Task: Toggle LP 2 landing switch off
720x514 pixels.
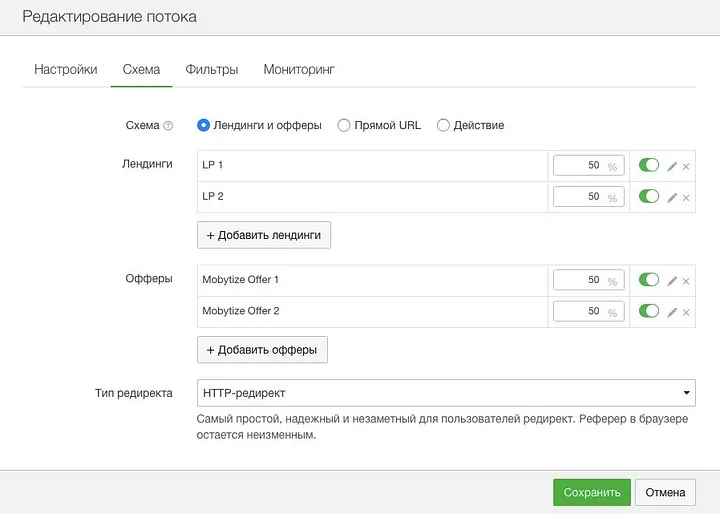Action: 649,196
